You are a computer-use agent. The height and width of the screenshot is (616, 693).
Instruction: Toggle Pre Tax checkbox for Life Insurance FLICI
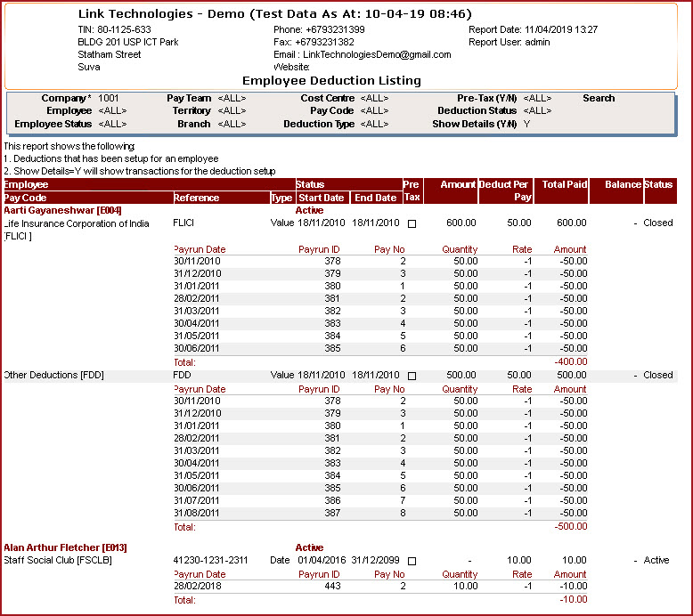pos(412,223)
